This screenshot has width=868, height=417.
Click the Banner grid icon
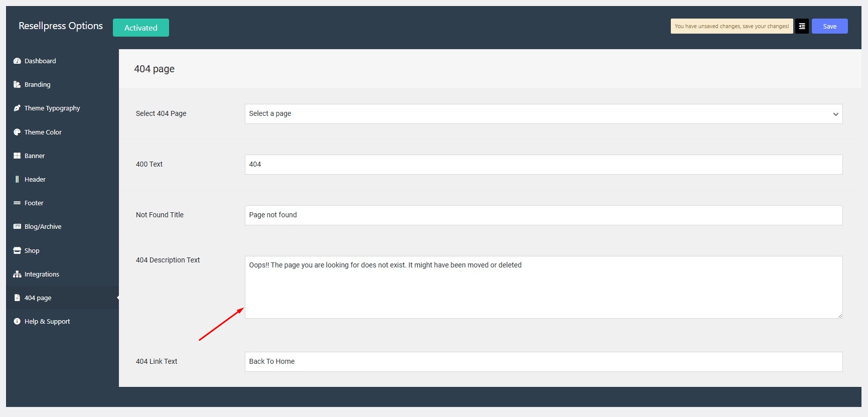[17, 156]
